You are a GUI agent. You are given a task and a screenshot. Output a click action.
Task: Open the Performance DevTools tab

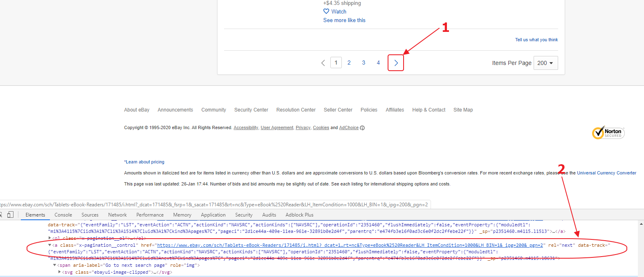click(150, 215)
